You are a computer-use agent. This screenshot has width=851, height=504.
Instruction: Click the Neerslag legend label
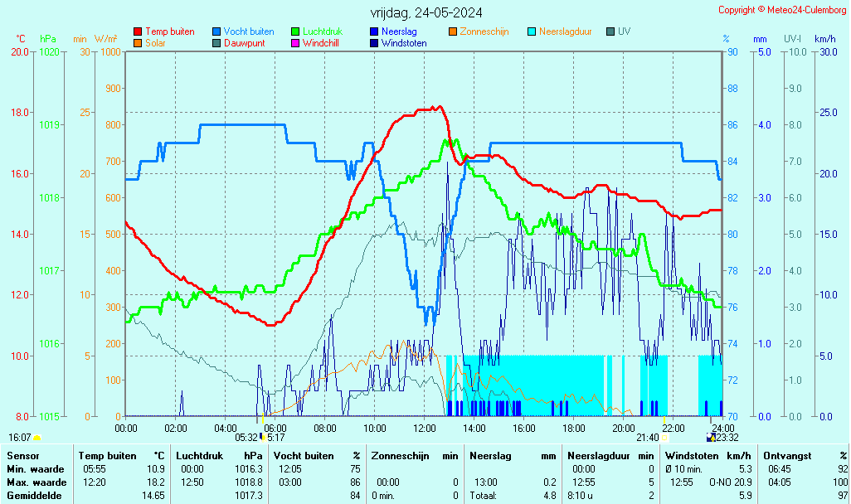pyautogui.click(x=400, y=31)
